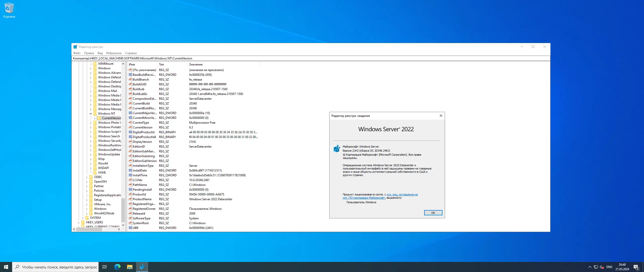
Task: Open the notification center icon
Action: [x=636, y=267]
